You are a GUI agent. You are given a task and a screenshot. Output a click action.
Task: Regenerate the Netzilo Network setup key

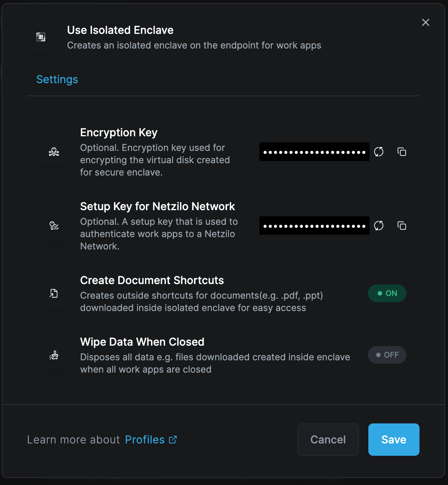(x=379, y=226)
